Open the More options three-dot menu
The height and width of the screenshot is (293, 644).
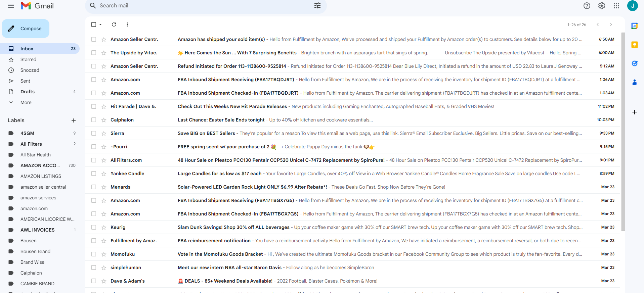127,25
